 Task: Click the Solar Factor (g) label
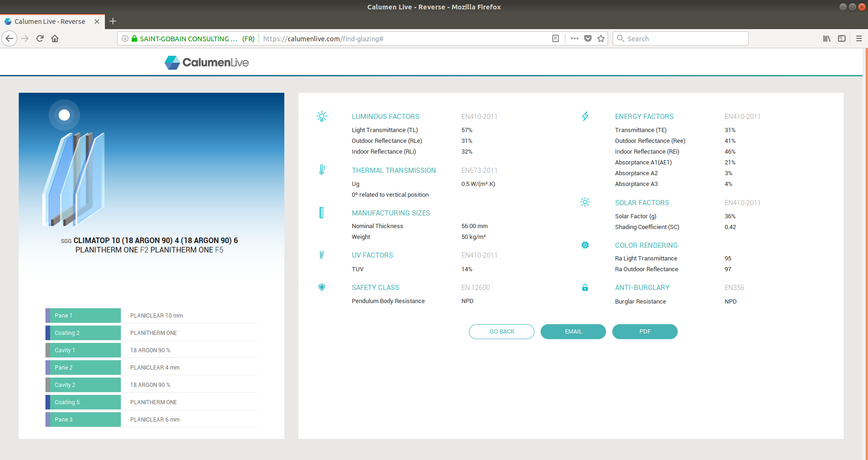coord(636,216)
